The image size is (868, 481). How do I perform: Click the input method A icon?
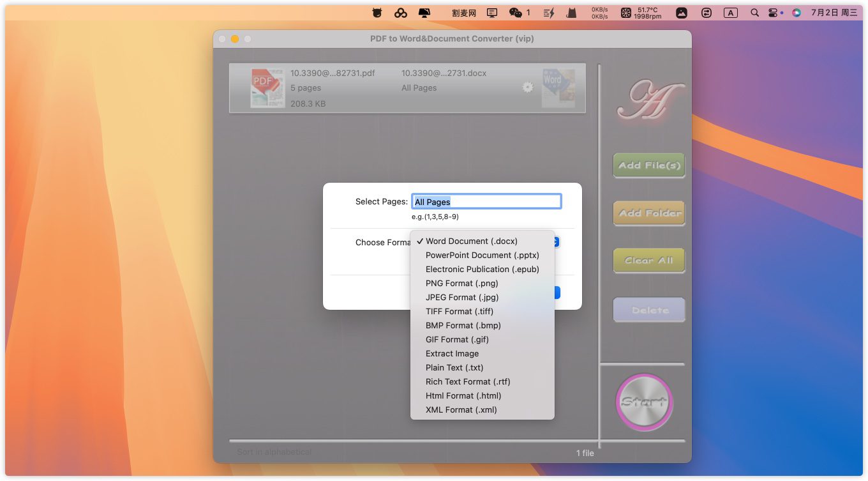(x=731, y=12)
